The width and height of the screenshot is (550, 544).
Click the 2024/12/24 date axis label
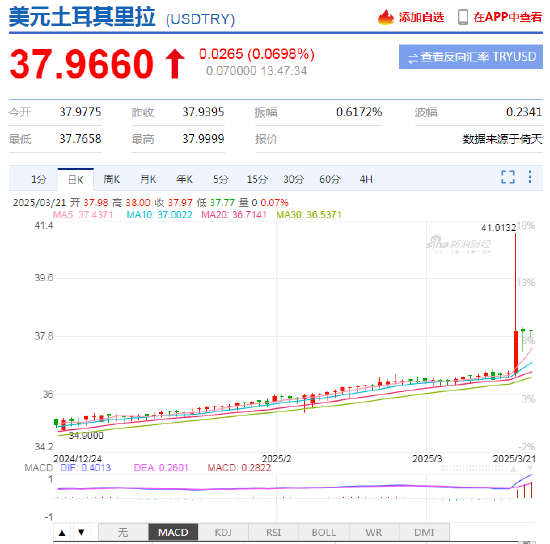pyautogui.click(x=78, y=458)
